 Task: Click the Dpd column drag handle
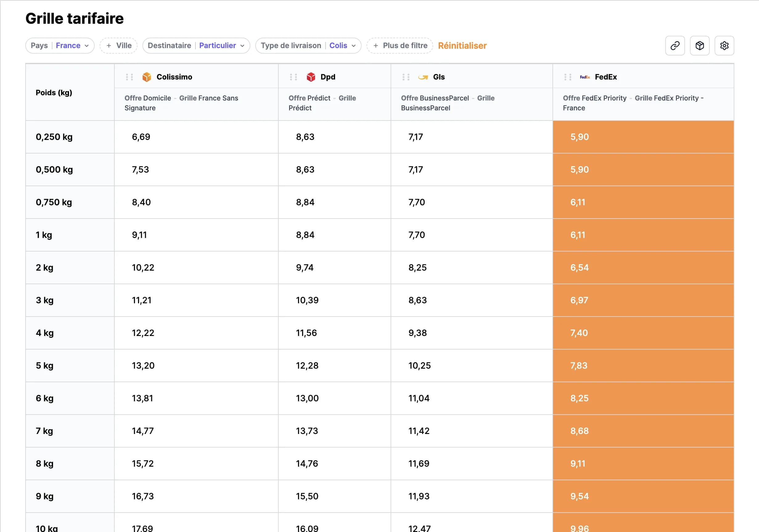pos(293,77)
